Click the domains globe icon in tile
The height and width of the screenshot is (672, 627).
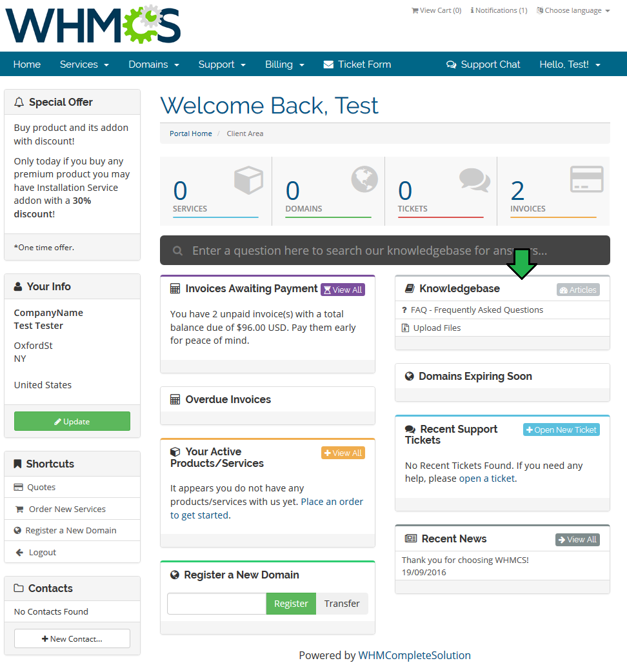point(364,179)
